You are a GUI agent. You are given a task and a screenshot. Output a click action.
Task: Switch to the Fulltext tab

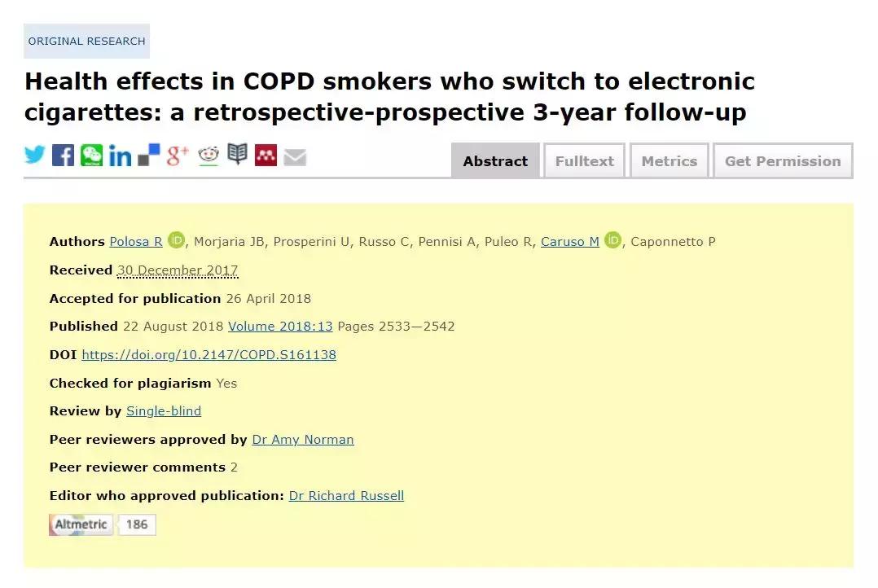point(583,160)
